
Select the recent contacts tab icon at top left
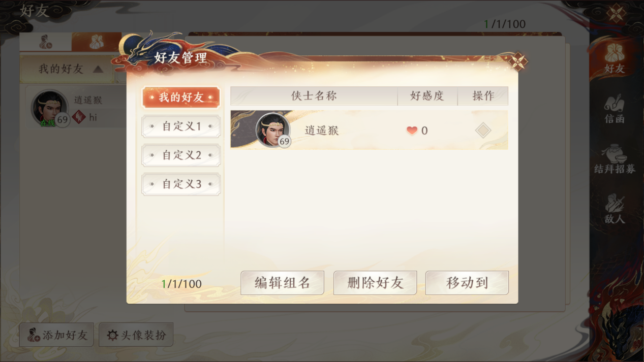coord(46,42)
